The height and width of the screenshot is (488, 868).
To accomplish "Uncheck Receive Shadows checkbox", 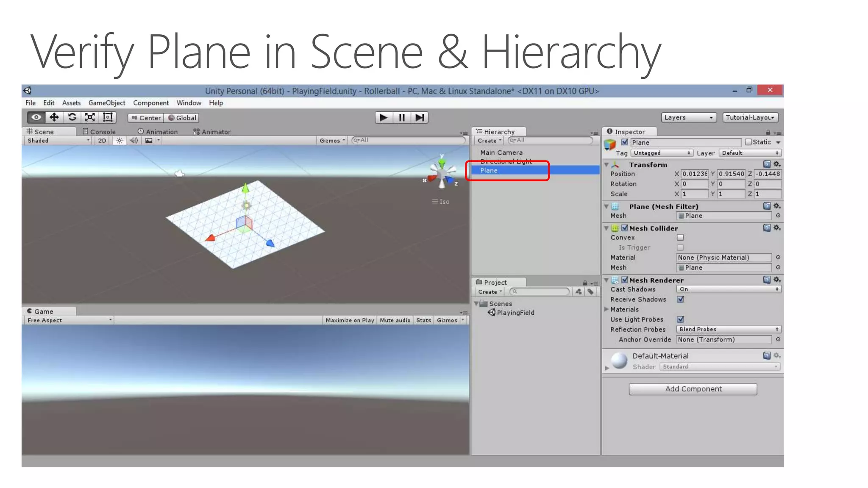I will (680, 299).
